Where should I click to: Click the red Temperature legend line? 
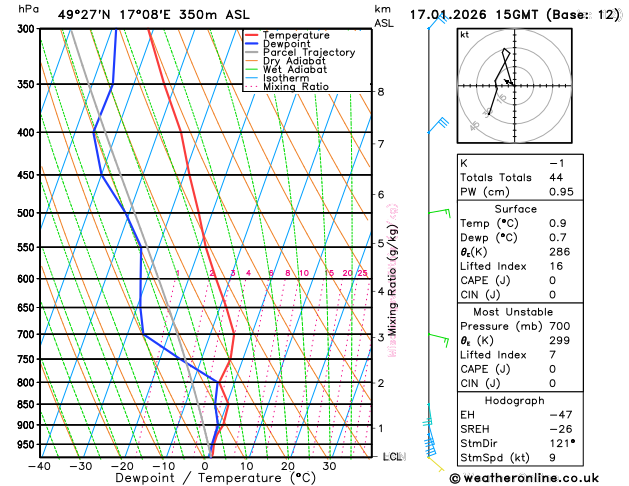252,35
